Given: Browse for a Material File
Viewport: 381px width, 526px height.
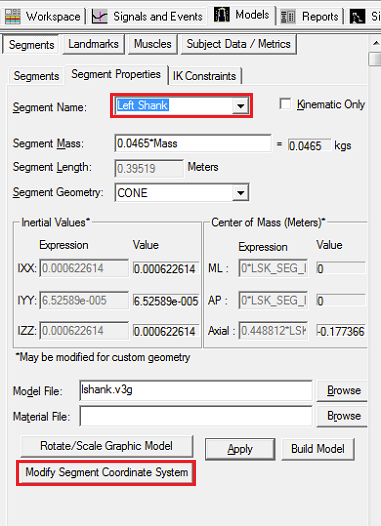Looking at the screenshot, I should tap(343, 416).
